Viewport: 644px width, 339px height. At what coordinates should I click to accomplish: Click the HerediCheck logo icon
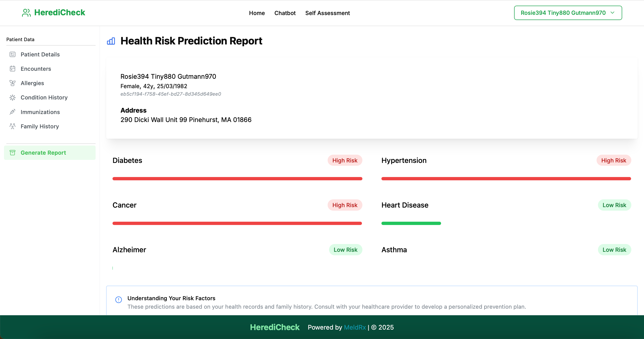26,13
